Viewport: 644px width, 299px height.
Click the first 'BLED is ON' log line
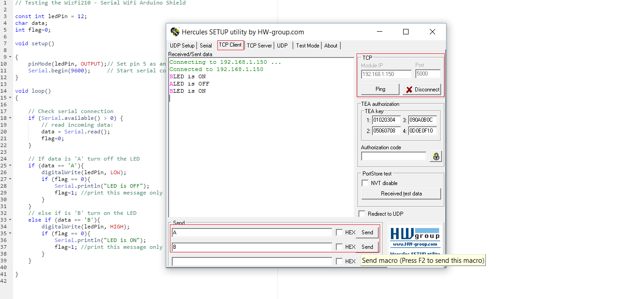pos(188,76)
